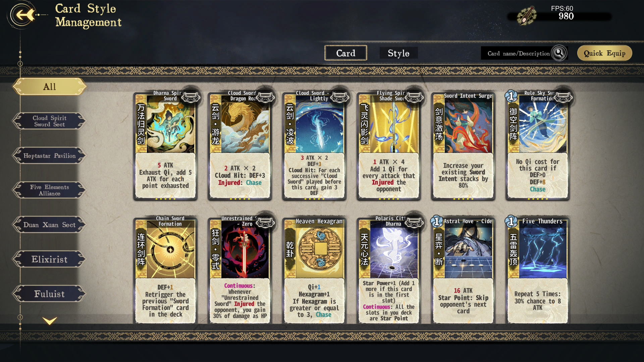Click the Quick Equip button
This screenshot has height=362, width=644.
point(604,53)
